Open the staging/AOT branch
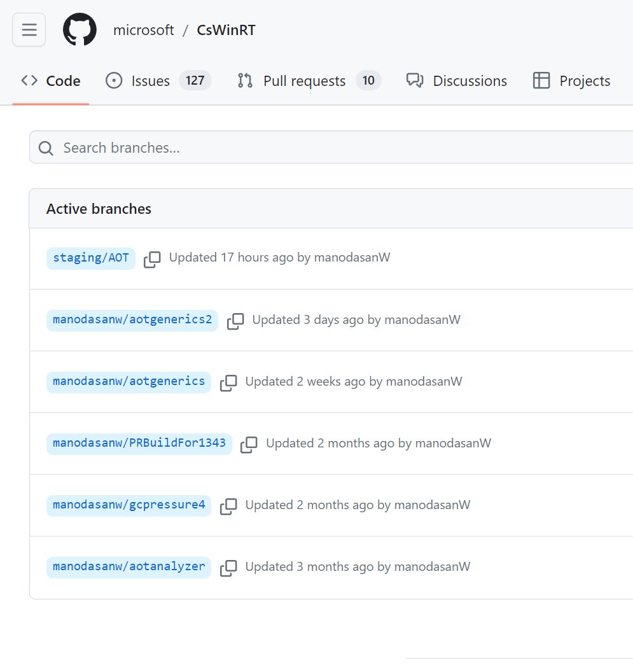 click(x=91, y=258)
